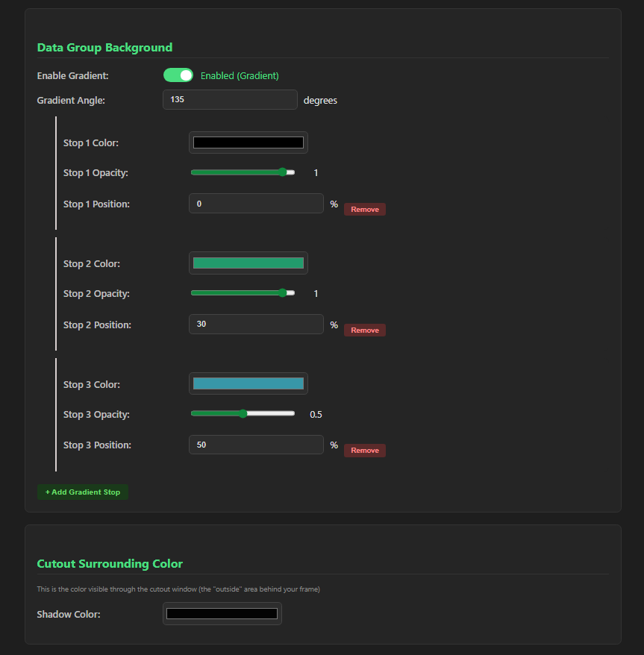Click the Data Group Background heading
The height and width of the screenshot is (655, 644).
(104, 47)
